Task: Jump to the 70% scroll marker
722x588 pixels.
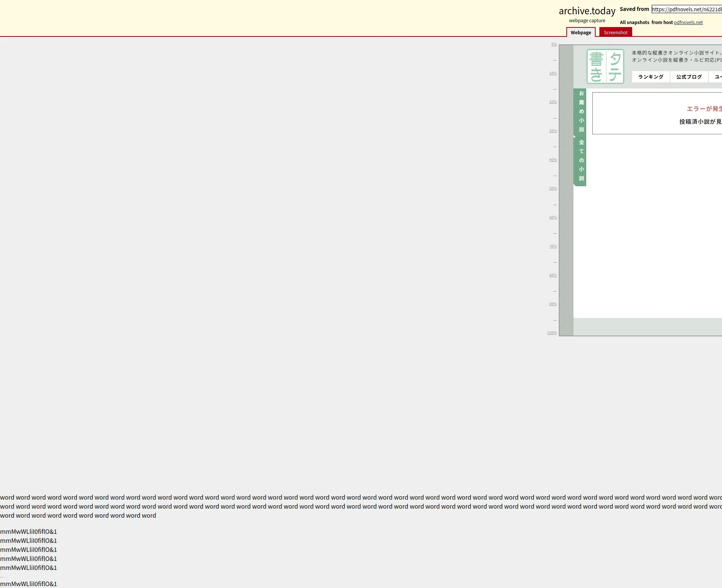Action: [x=553, y=246]
